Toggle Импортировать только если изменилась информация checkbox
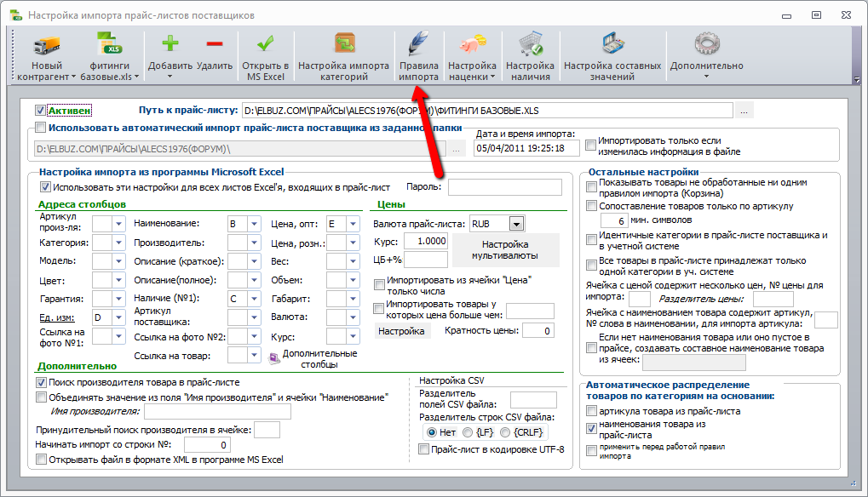868x497 pixels. tap(590, 145)
